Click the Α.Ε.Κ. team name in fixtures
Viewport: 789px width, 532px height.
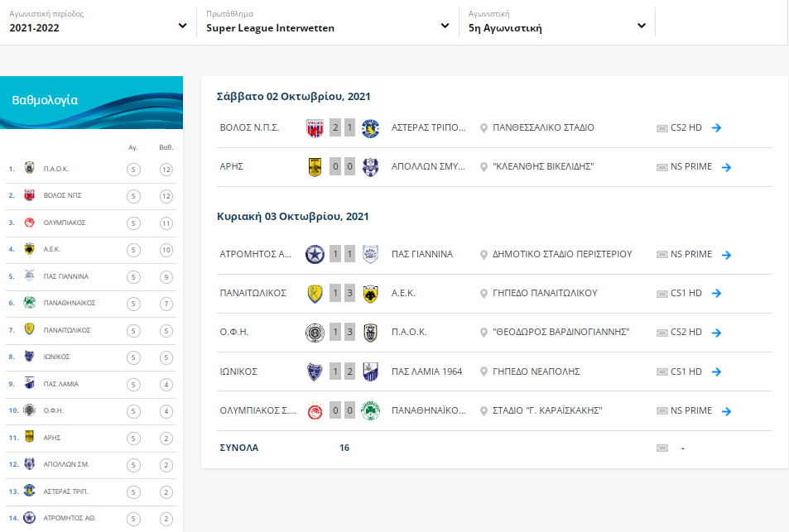pyautogui.click(x=403, y=293)
